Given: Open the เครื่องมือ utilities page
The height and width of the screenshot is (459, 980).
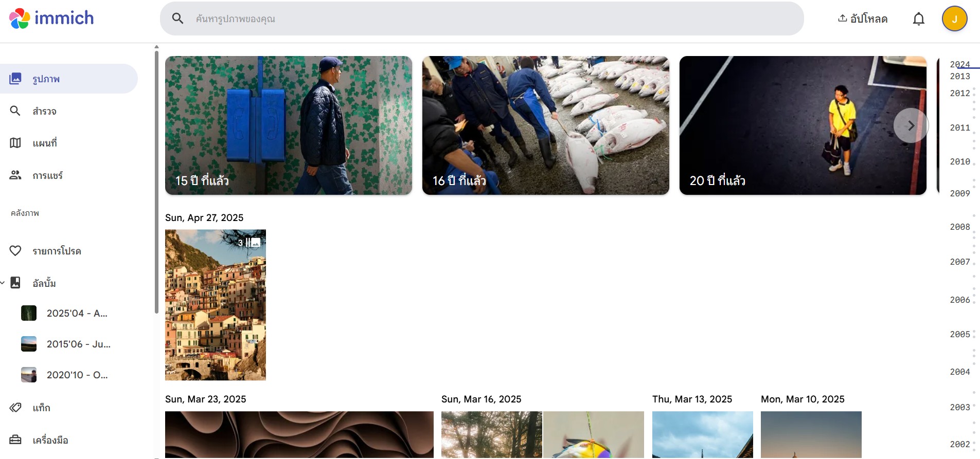Looking at the screenshot, I should (69, 440).
